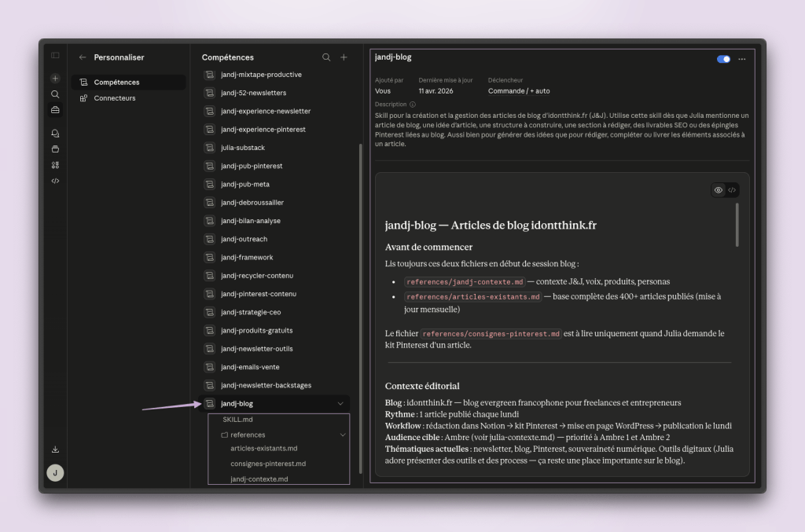Screen dimensions: 805x532
Task: Click the download icon in left sidebar
Action: click(55, 449)
